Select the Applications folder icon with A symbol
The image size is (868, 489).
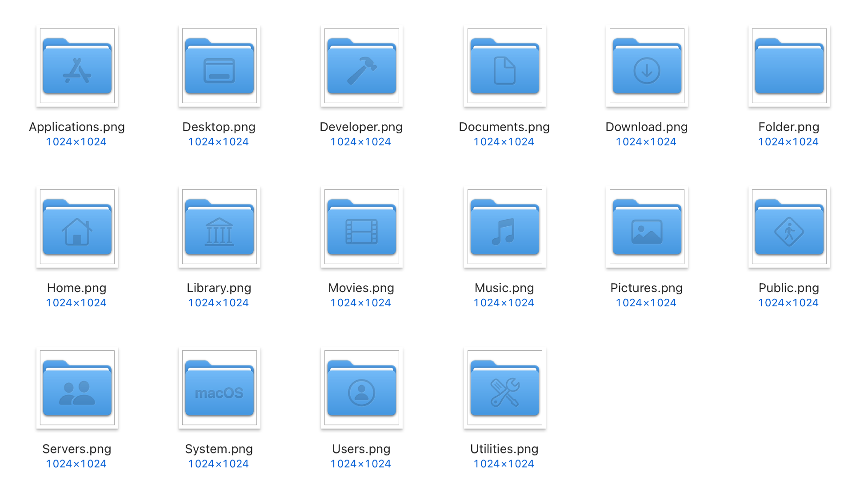[77, 66]
